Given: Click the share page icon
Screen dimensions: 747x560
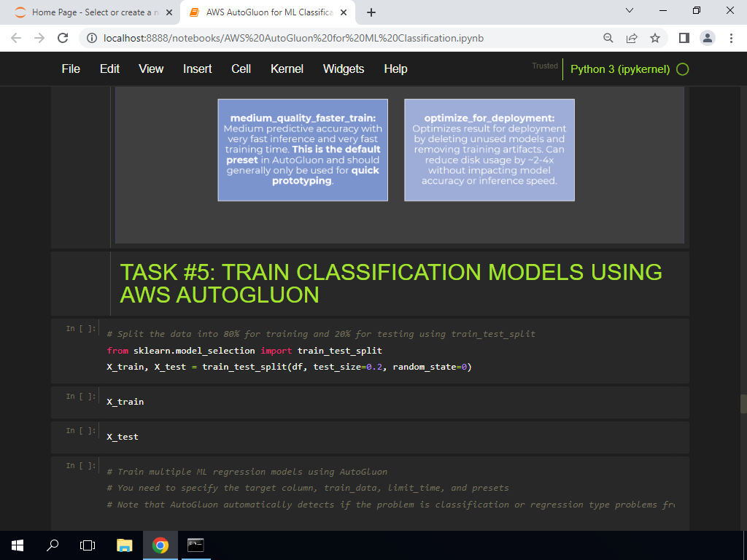Looking at the screenshot, I should coord(632,38).
